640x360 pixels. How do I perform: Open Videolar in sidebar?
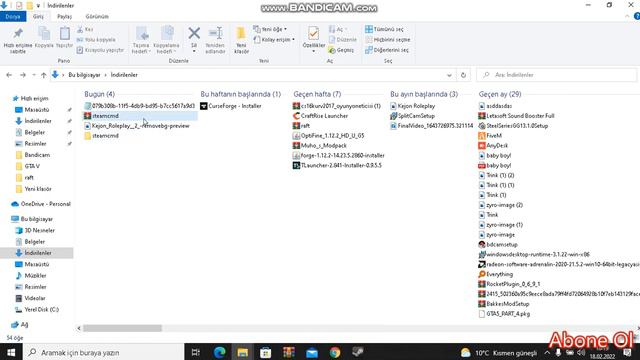(35, 298)
